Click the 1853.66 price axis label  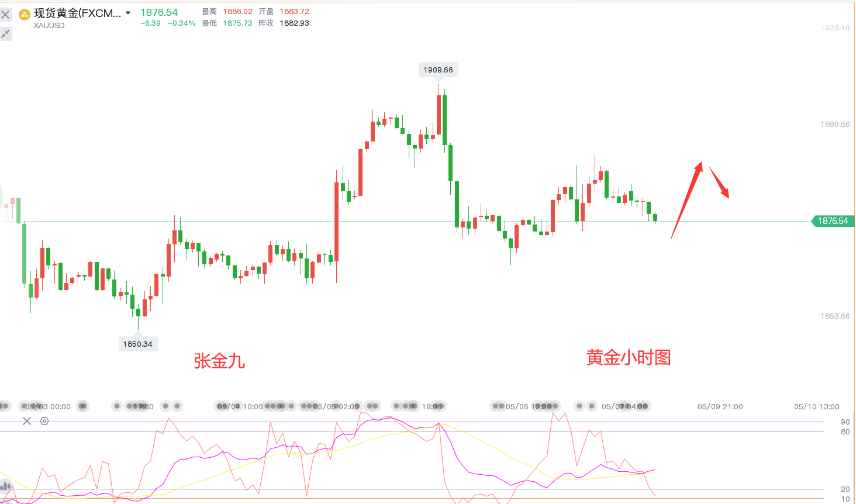point(835,316)
